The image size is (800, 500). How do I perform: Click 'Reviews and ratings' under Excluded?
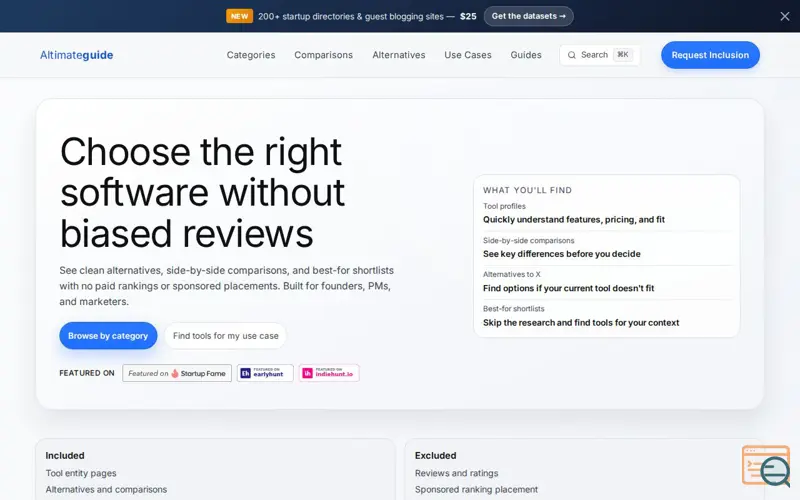[457, 473]
